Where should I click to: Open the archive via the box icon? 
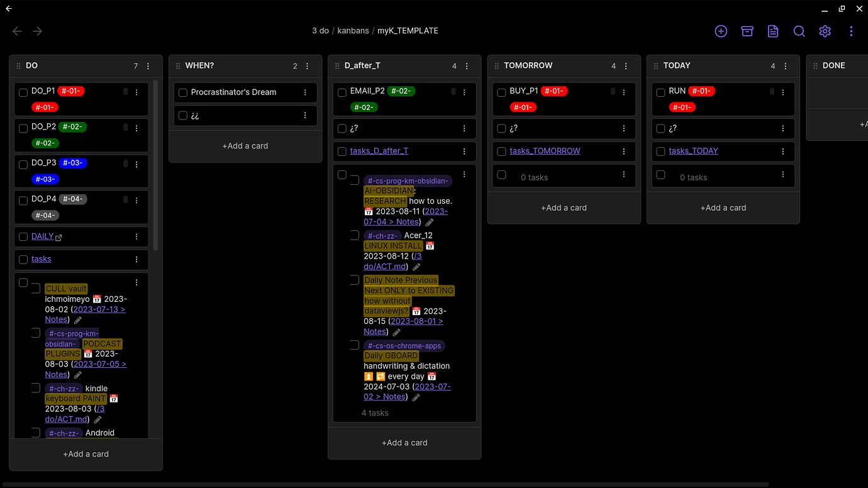pos(747,31)
